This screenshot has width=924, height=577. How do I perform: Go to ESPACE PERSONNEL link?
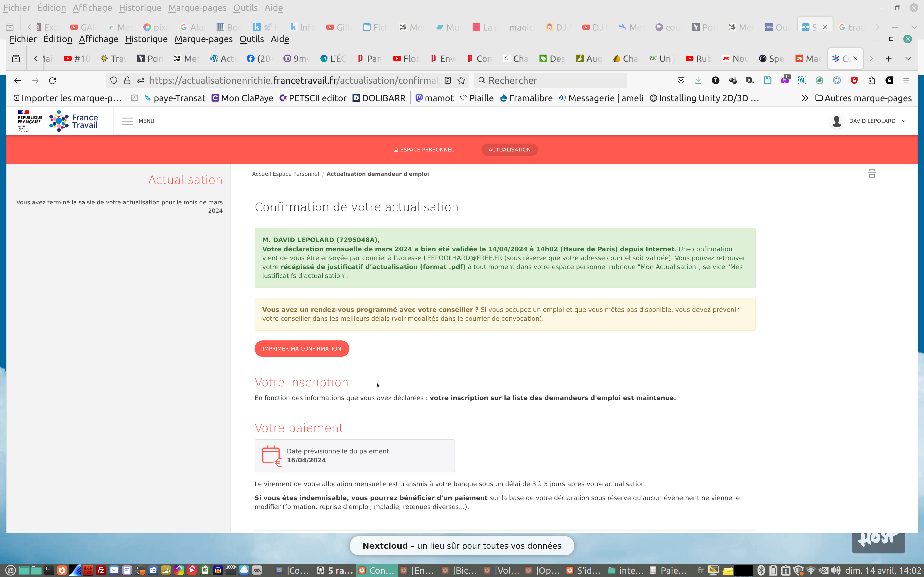tap(423, 150)
